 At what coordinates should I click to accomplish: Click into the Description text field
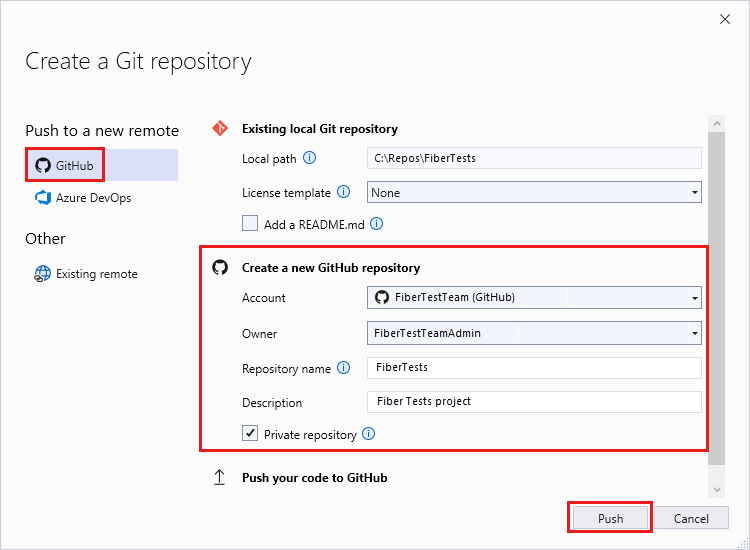534,402
